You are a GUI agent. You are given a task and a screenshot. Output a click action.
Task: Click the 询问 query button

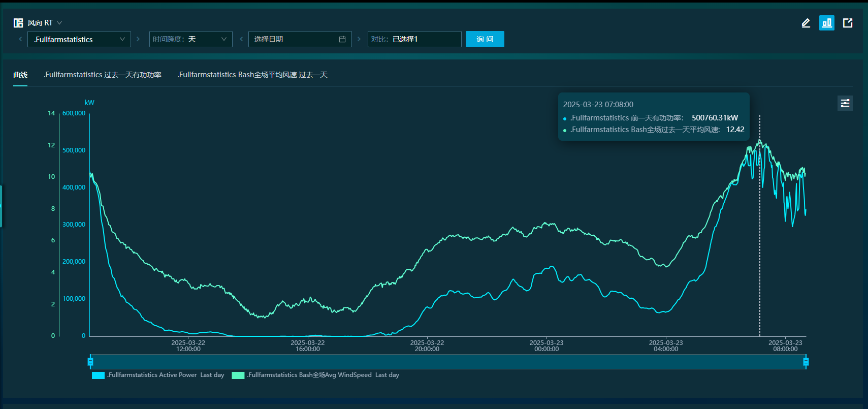[485, 39]
